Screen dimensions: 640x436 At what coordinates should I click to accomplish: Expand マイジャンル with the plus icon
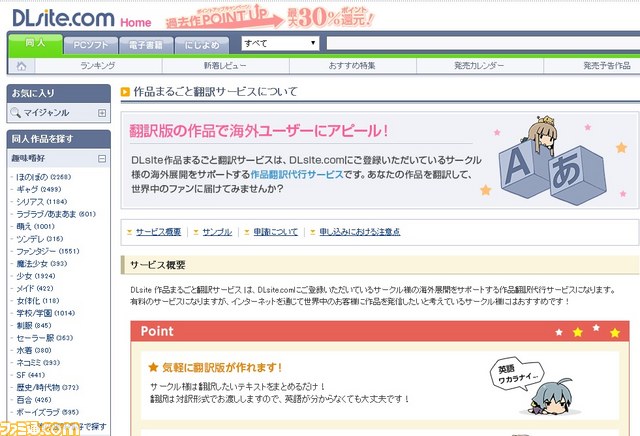pyautogui.click(x=102, y=113)
